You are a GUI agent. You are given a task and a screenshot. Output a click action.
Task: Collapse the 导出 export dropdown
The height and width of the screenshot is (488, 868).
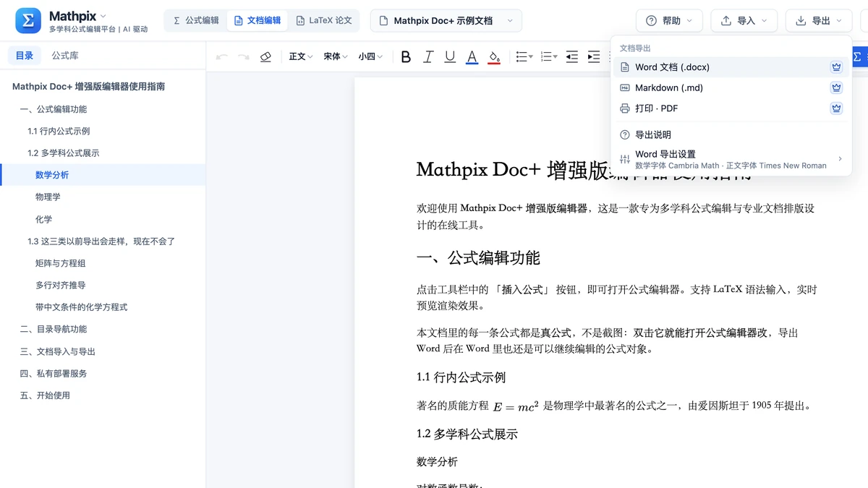click(819, 21)
